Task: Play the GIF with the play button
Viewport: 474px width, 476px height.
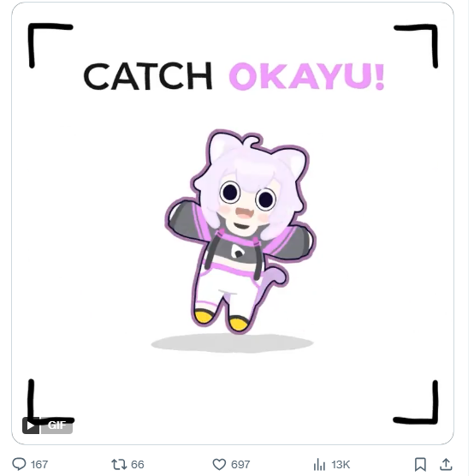Action: click(x=30, y=425)
